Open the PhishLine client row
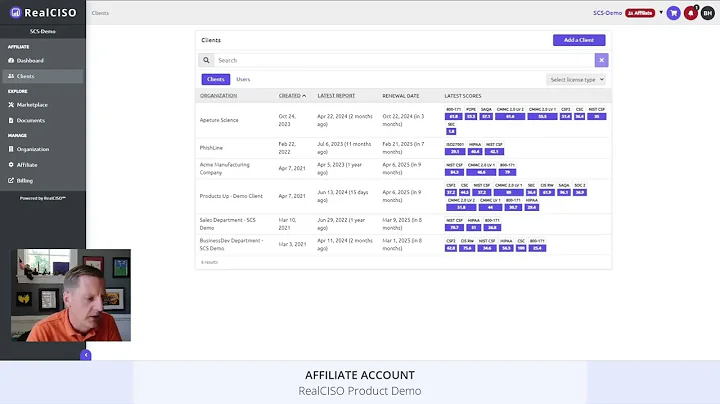The height and width of the screenshot is (404, 720). pyautogui.click(x=403, y=148)
